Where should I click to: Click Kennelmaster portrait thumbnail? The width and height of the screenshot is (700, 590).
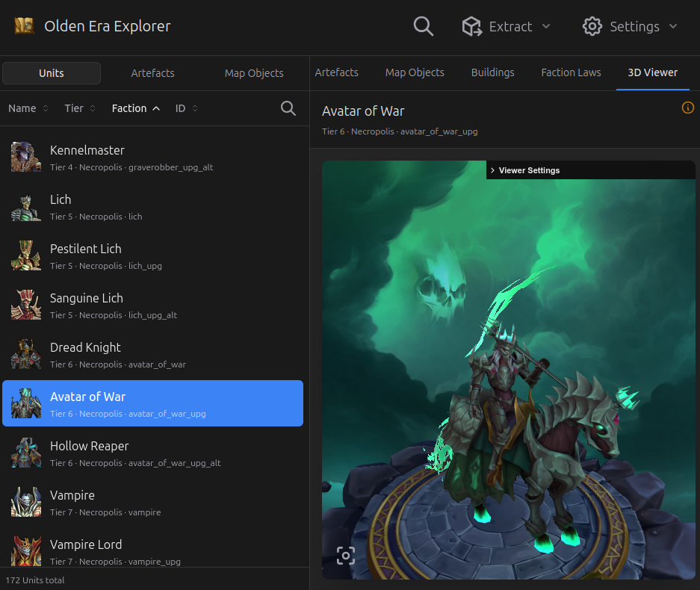pos(26,157)
